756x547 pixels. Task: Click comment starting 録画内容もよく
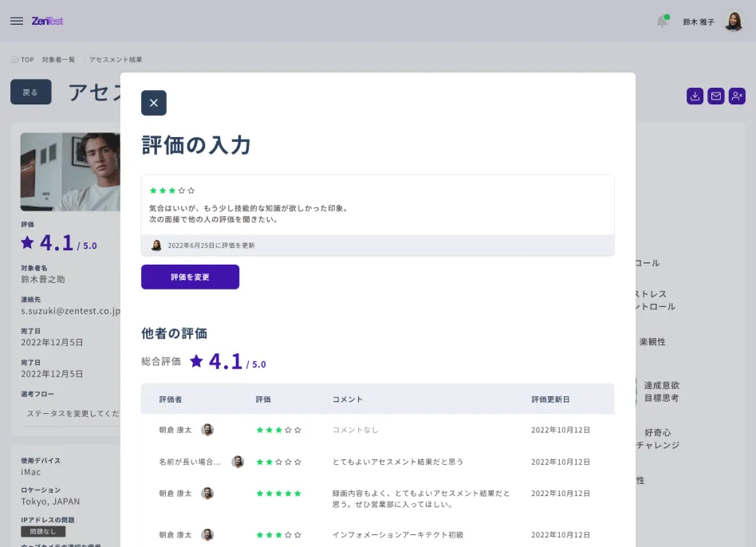(x=421, y=499)
